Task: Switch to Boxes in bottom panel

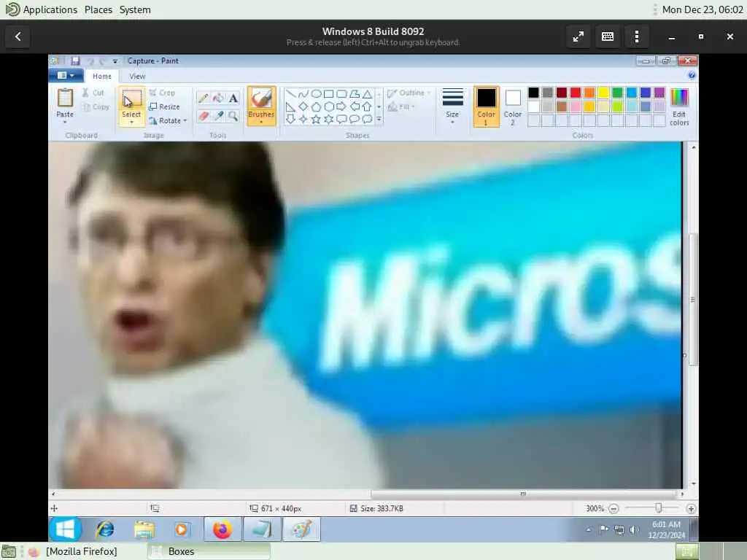Action: (x=209, y=551)
